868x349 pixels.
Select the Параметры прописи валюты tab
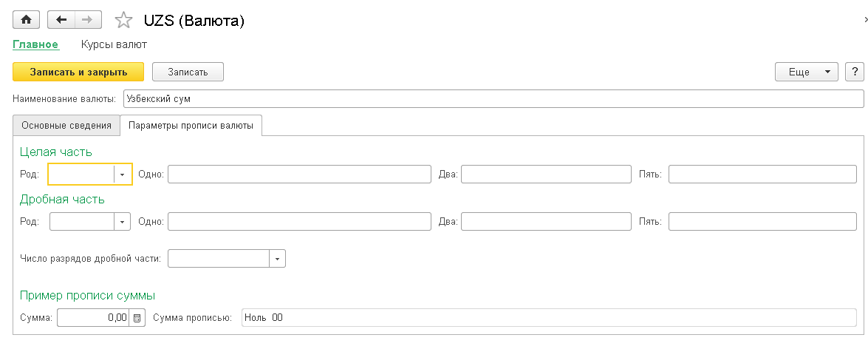click(x=191, y=126)
